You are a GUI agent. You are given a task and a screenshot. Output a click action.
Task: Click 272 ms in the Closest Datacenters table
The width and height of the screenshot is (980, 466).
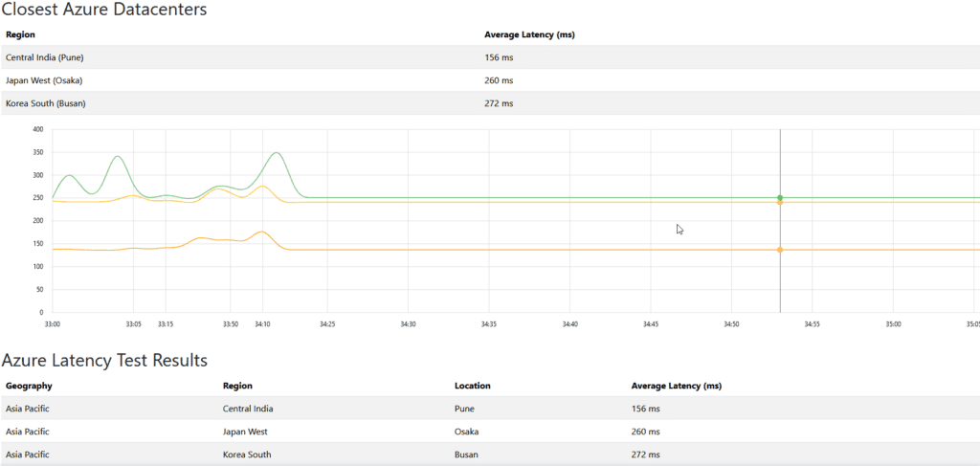[499, 103]
